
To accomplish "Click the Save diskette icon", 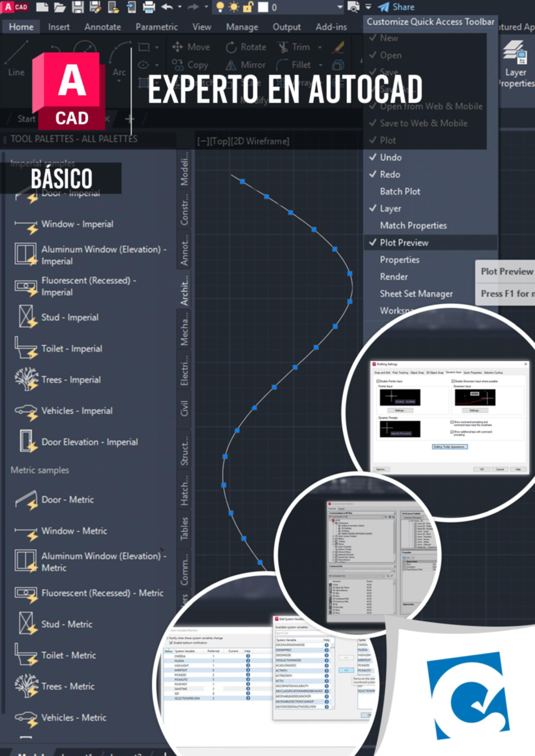I will [x=78, y=7].
